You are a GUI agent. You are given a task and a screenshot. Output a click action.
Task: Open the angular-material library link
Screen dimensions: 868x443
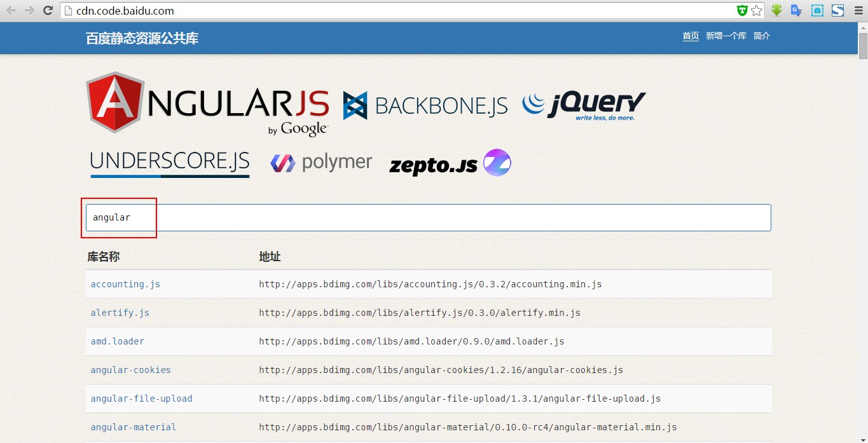click(x=134, y=427)
